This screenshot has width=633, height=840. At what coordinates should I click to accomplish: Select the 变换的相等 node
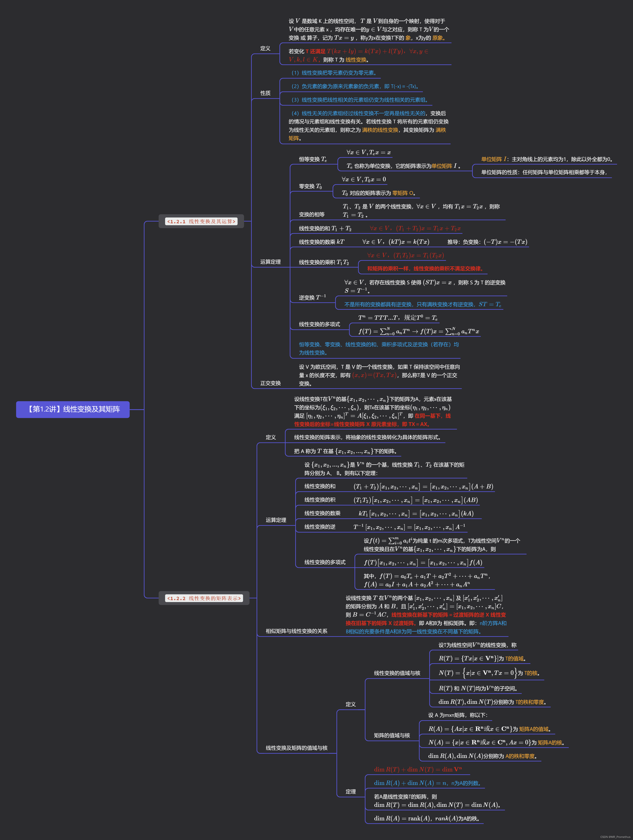(x=312, y=215)
